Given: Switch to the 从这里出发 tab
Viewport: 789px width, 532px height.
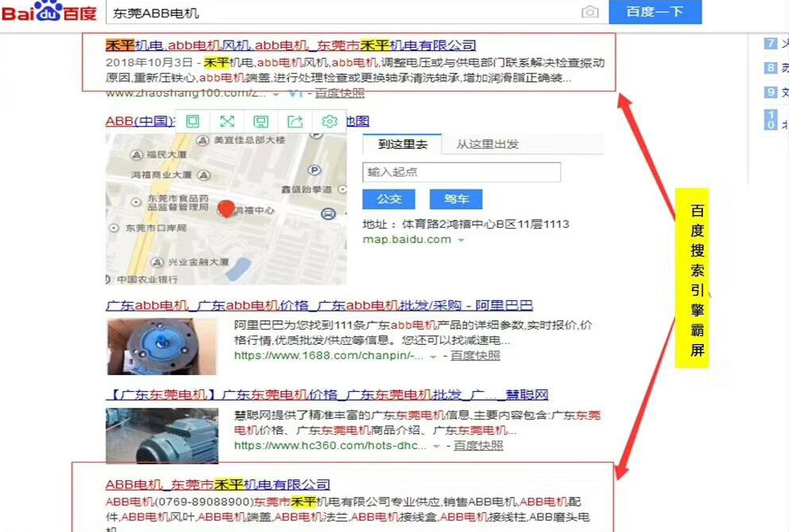Looking at the screenshot, I should pos(487,144).
